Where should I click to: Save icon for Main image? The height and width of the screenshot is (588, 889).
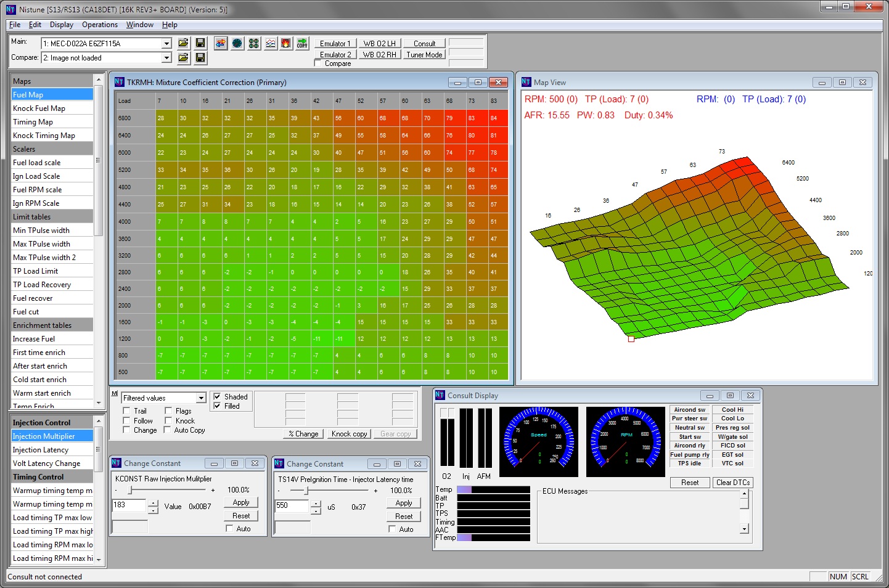click(x=200, y=43)
